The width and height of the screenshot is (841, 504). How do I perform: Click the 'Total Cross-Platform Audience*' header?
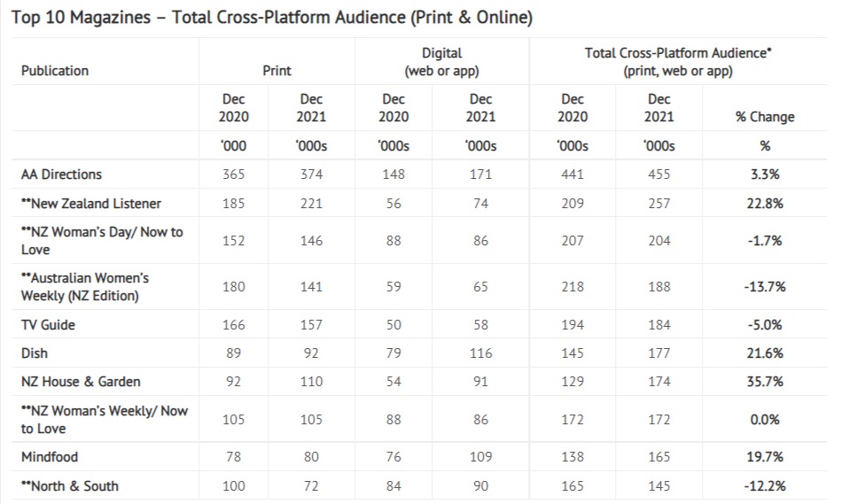(x=678, y=53)
